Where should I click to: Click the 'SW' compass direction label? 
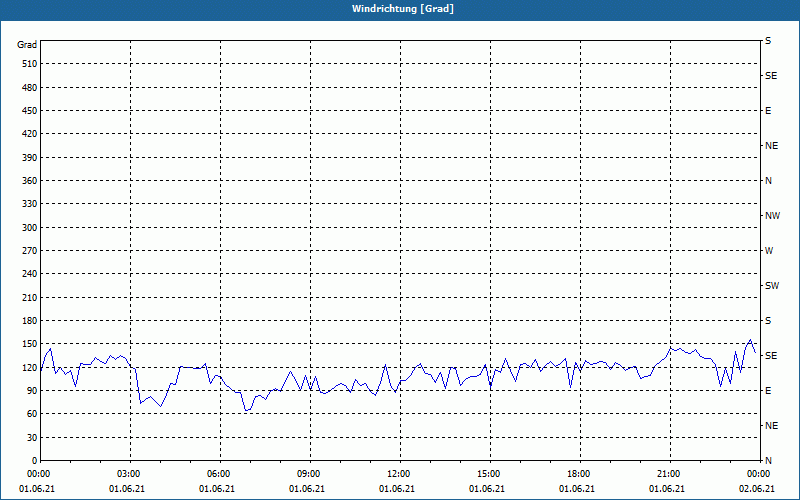[772, 286]
